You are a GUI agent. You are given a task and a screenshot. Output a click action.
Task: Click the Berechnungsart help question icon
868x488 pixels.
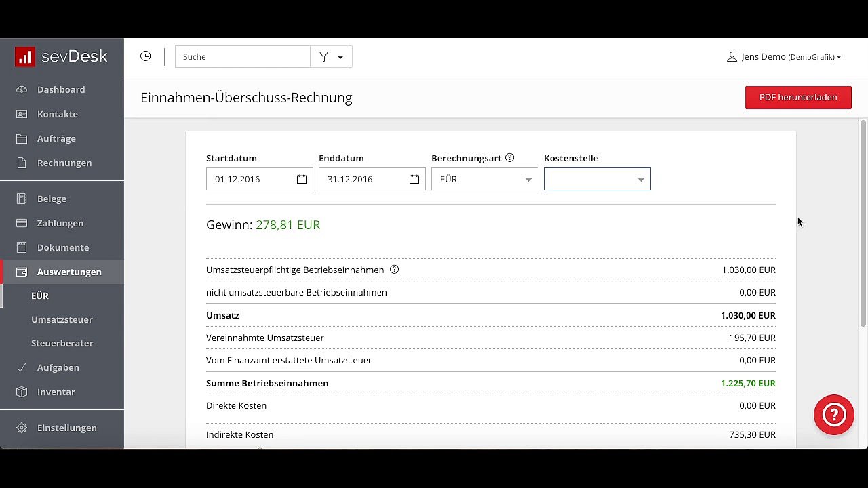pyautogui.click(x=510, y=158)
